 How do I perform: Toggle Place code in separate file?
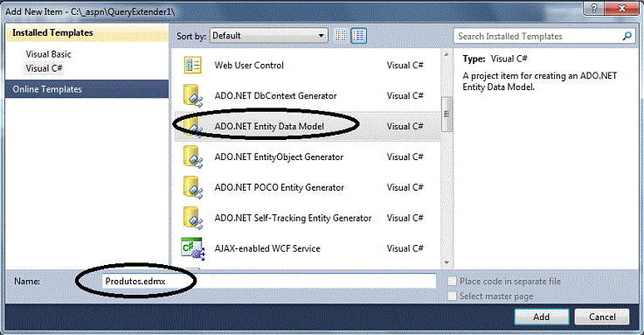point(452,281)
